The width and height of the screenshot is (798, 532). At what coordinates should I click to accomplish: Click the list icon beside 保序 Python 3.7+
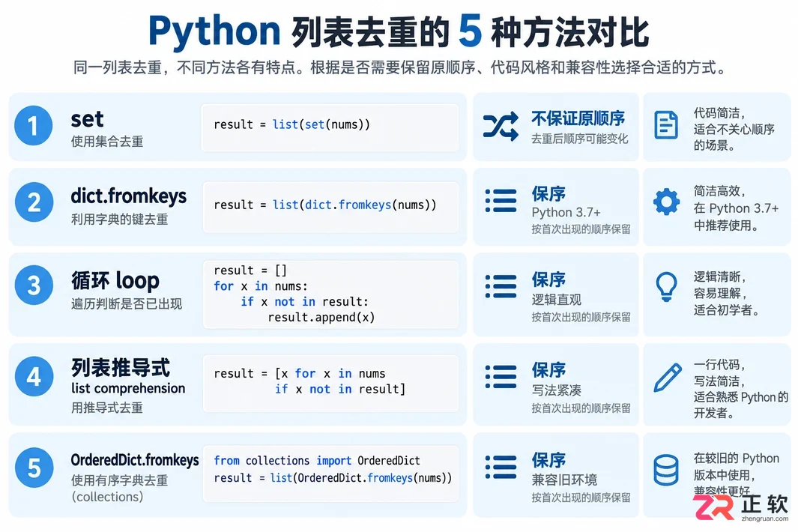click(x=501, y=201)
